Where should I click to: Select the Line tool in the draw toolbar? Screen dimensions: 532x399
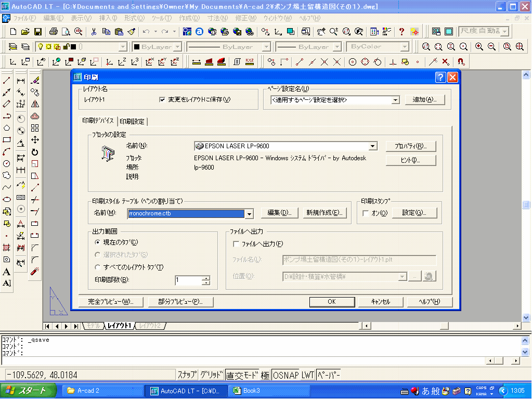pos(6,81)
